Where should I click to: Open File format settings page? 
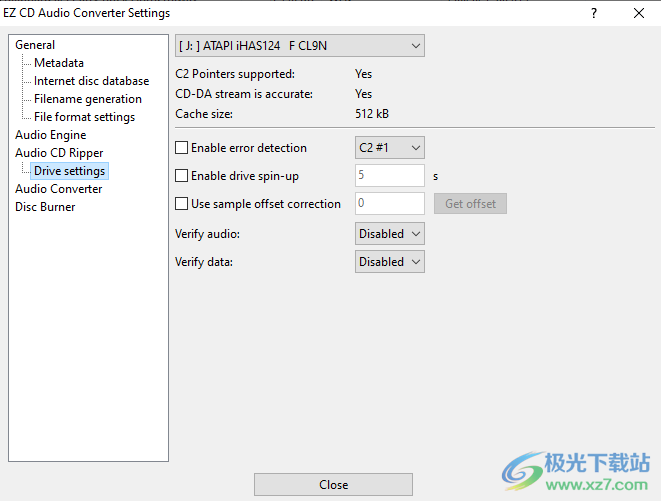tap(84, 117)
